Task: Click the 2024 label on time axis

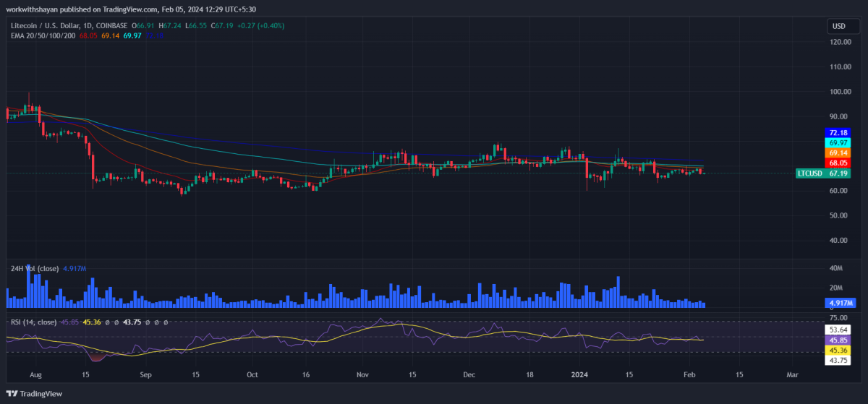Action: (578, 376)
